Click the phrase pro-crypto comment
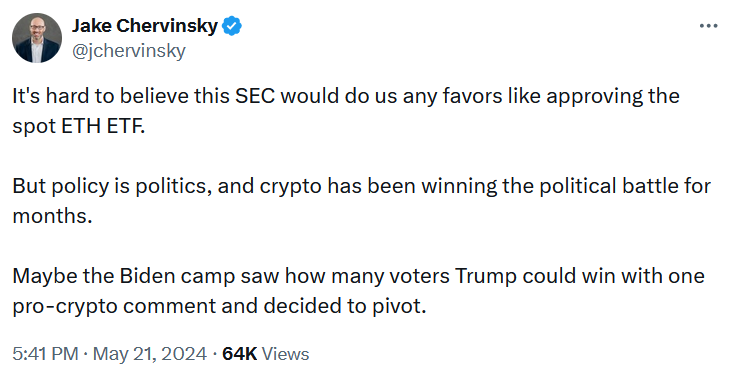734x377 pixels. tap(114, 306)
